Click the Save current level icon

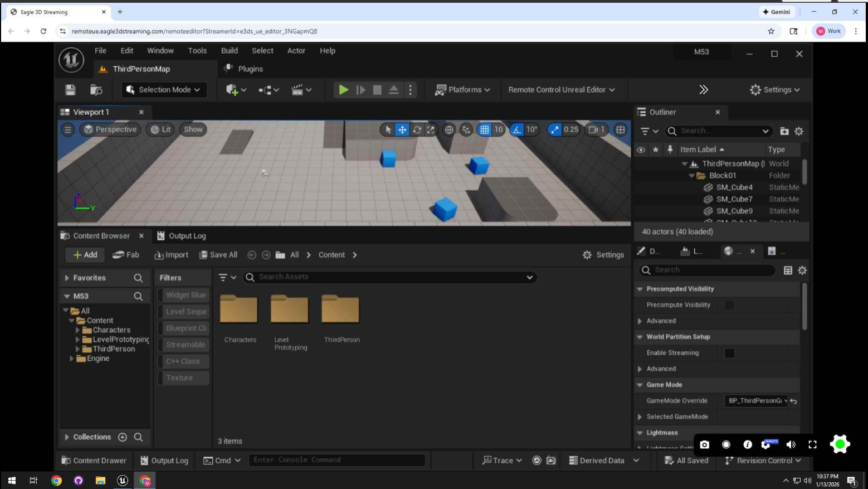coord(70,90)
